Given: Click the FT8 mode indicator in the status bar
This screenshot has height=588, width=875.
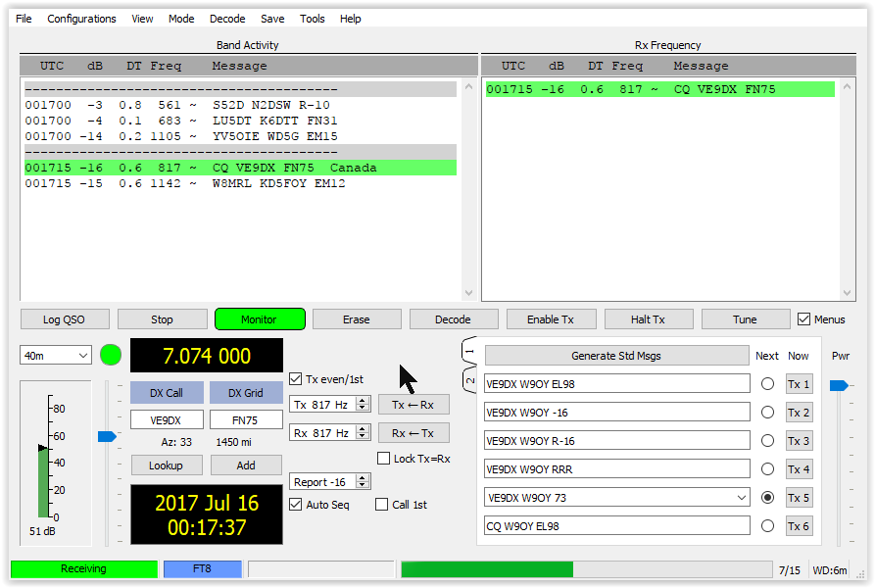Looking at the screenshot, I should click(202, 568).
